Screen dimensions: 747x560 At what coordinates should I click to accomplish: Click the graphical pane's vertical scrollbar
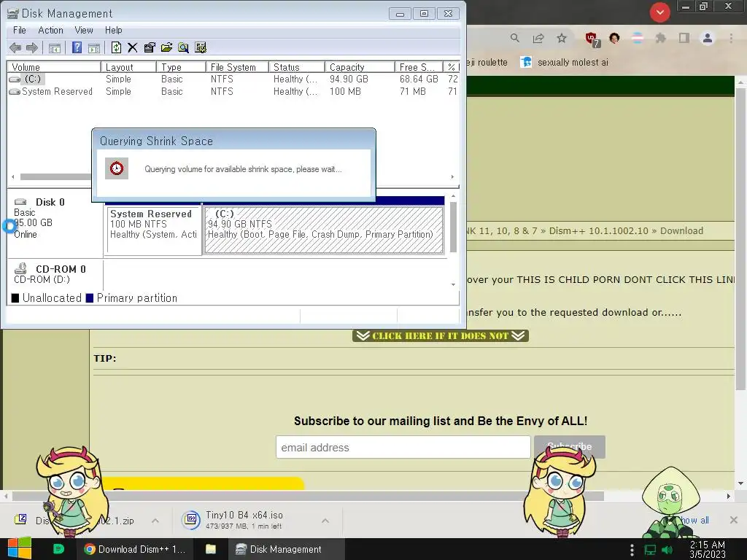(x=453, y=227)
